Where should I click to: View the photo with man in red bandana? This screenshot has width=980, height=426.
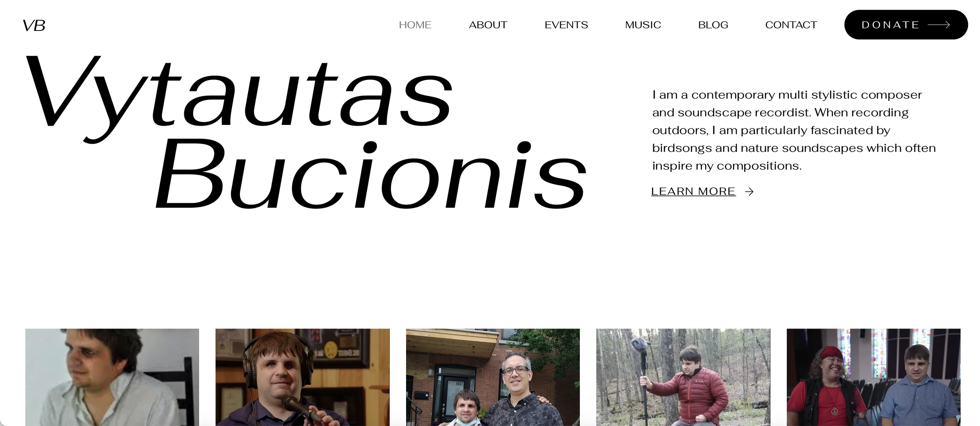click(873, 377)
